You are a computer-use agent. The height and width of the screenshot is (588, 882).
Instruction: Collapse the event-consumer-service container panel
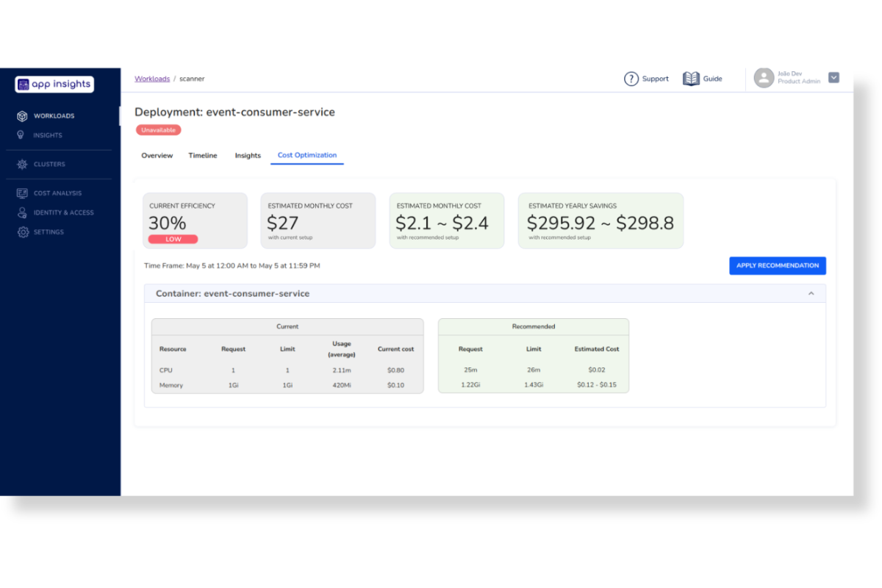811,293
